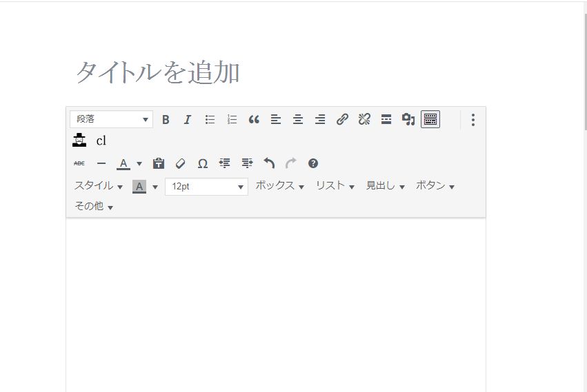The width and height of the screenshot is (587, 392).
Task: Apply blockquote formatting
Action: coord(254,120)
